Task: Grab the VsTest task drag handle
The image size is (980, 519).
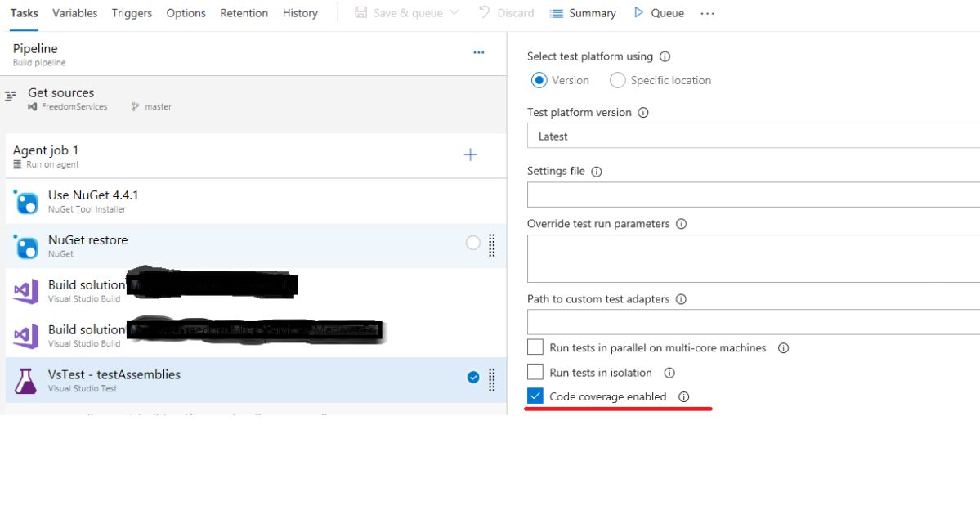Action: pyautogui.click(x=492, y=379)
